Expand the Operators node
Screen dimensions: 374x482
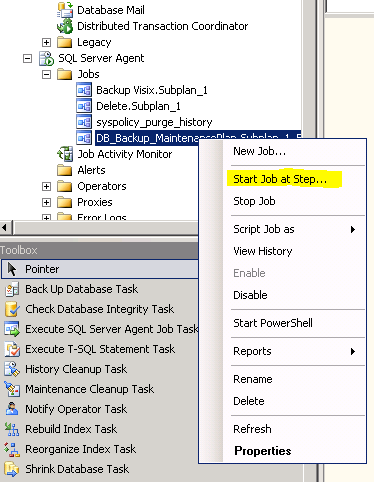pos(46,186)
